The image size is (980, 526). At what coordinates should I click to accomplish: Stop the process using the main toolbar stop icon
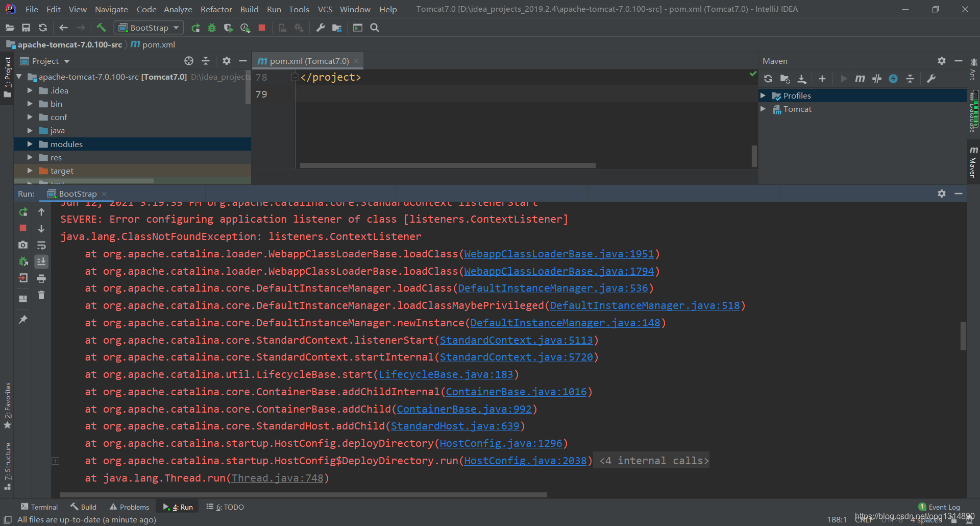click(262, 28)
